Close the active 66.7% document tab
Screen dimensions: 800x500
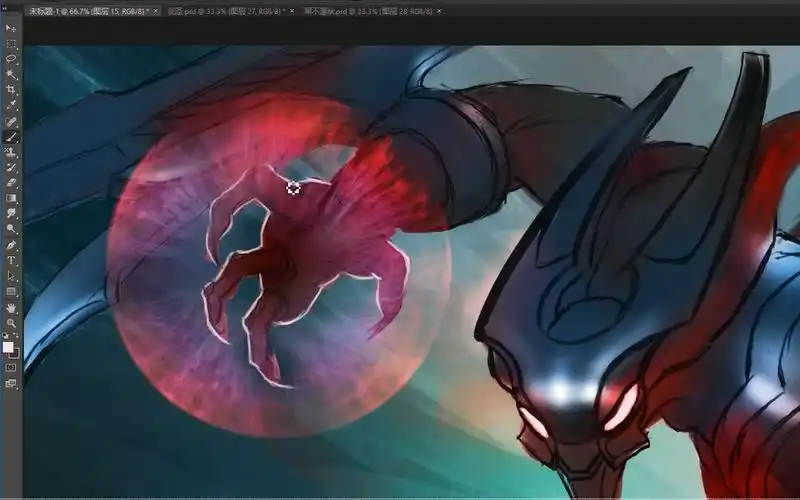pos(157,10)
